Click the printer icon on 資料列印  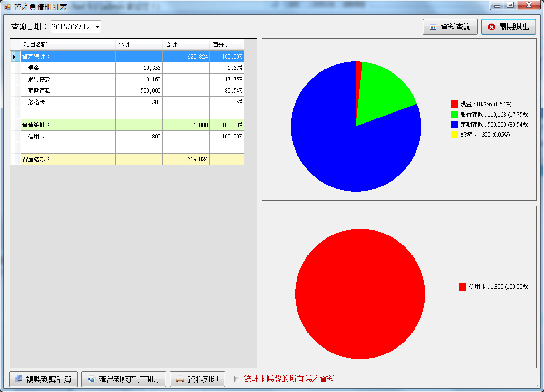click(x=179, y=379)
